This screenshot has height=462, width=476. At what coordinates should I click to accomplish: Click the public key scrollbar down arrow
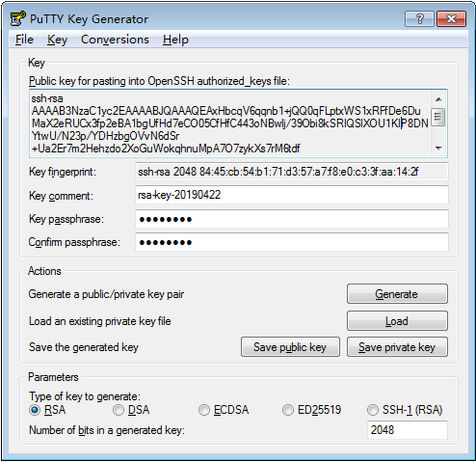438,149
